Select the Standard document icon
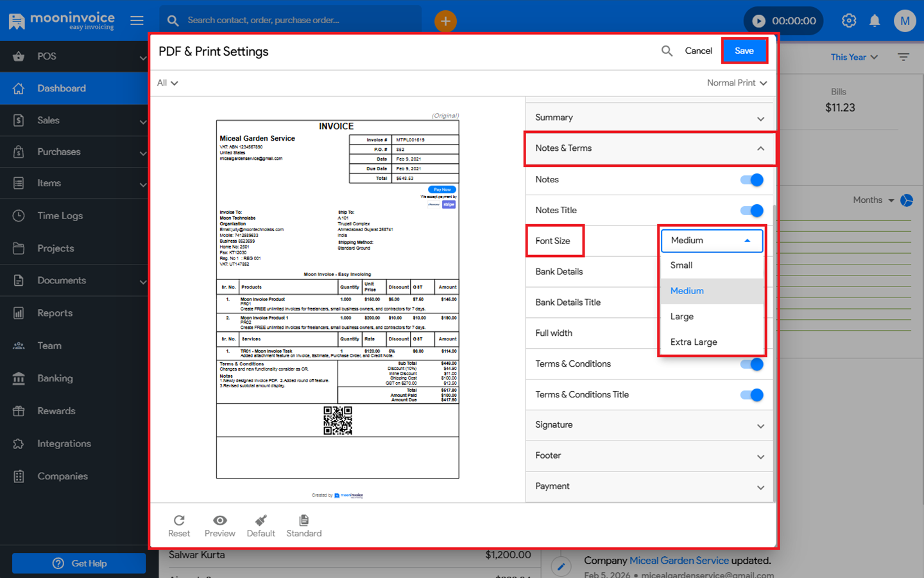The image size is (924, 578). point(304,520)
